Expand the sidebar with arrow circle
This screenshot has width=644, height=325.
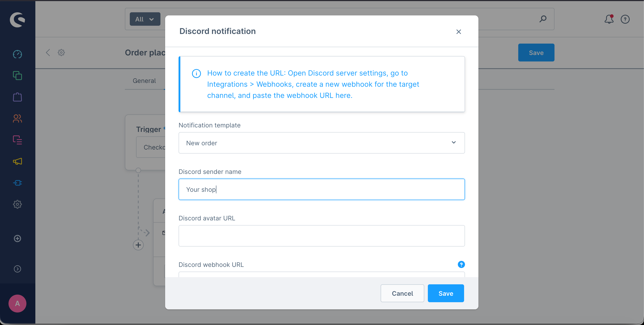[x=17, y=269]
